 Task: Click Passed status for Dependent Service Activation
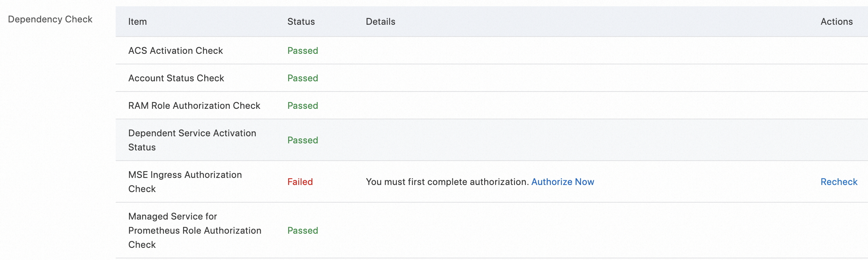[302, 140]
